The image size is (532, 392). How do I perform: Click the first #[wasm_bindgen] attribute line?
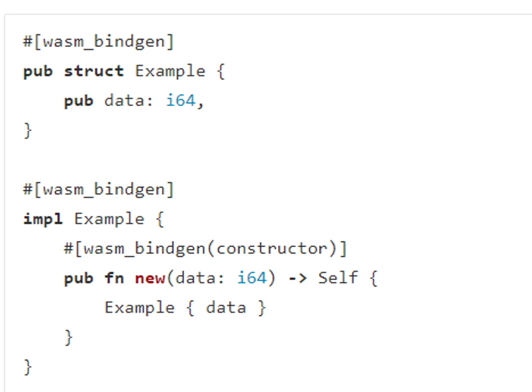pos(98,42)
